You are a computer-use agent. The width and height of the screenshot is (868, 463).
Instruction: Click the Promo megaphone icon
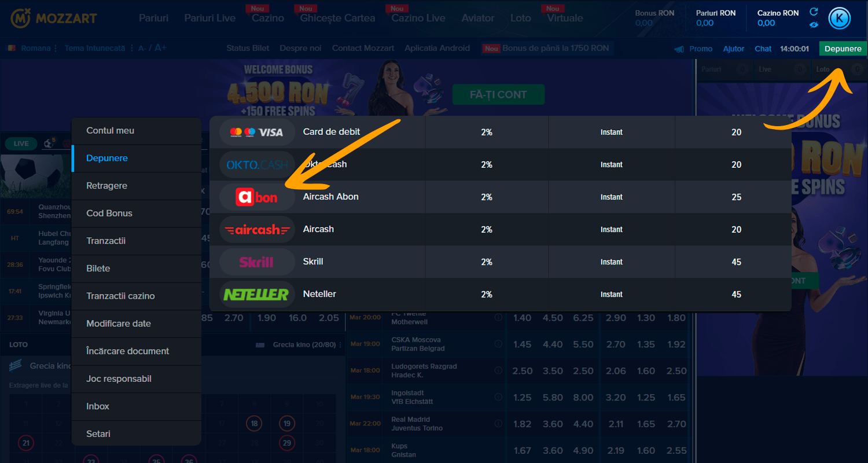[679, 49]
